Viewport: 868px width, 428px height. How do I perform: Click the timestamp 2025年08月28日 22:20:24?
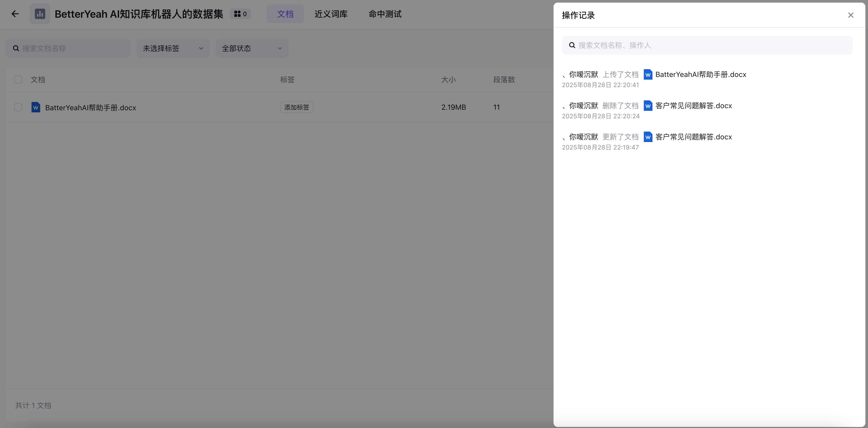[601, 116]
